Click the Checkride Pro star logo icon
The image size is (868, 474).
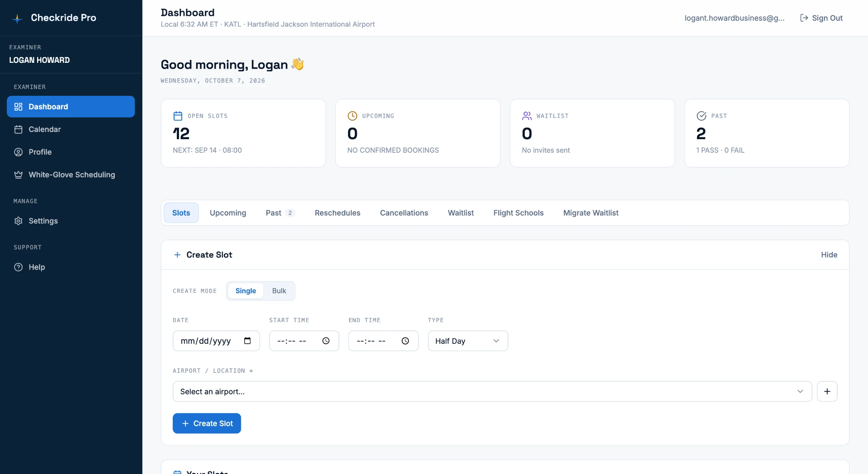pyautogui.click(x=17, y=19)
